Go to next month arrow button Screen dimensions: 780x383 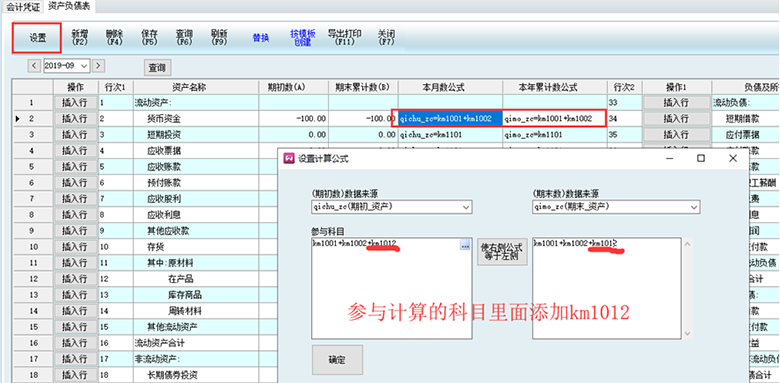click(98, 65)
